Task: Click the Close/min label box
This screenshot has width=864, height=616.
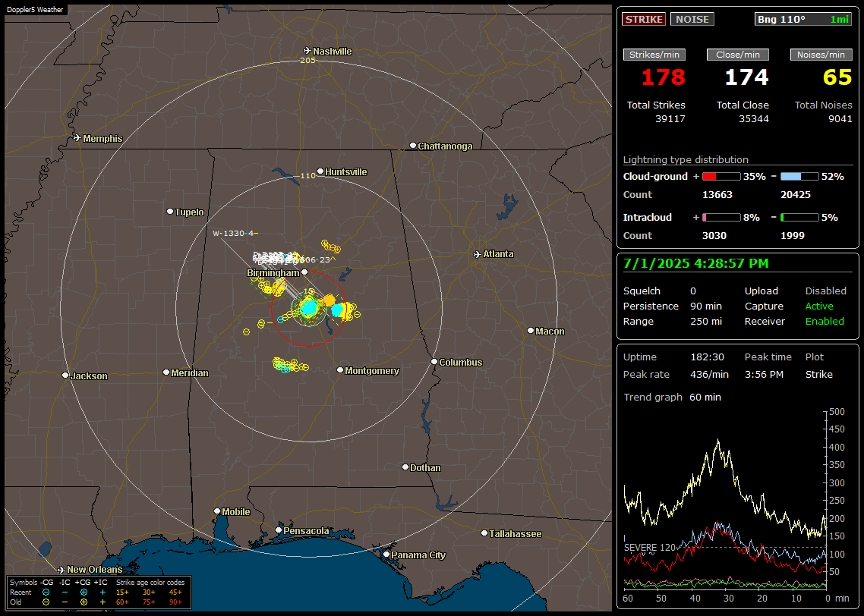Action: pyautogui.click(x=738, y=55)
